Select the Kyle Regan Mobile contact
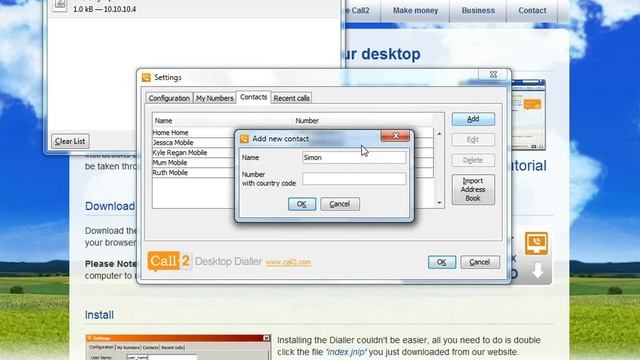The image size is (640, 360). tap(193, 153)
